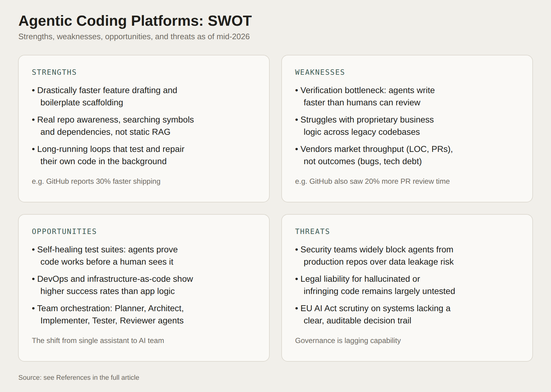The height and width of the screenshot is (392, 551).
Task: Click the title 'Agentic Coding Platforms: SWOT'
Action: [135, 21]
